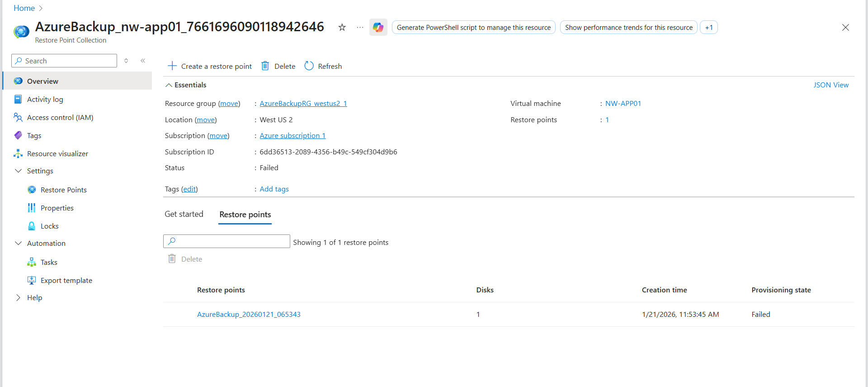Open the NW-APP01 virtual machine link
868x387 pixels.
[x=623, y=103]
